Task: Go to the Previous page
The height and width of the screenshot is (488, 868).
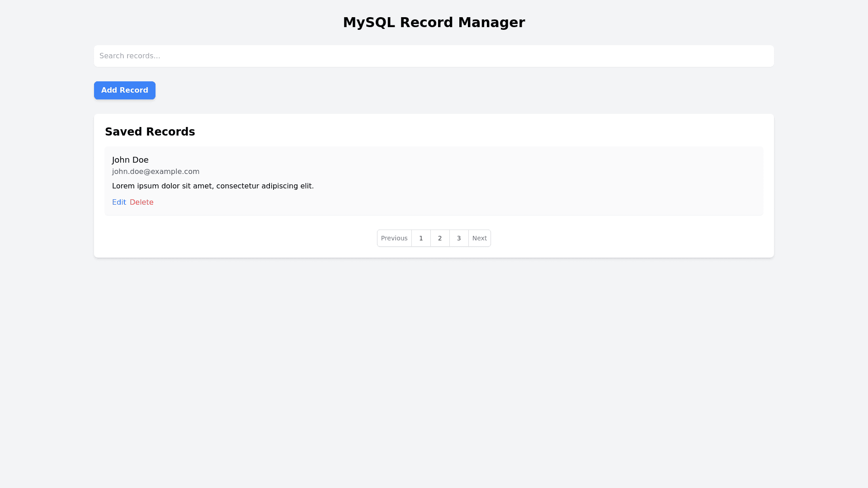Action: click(x=394, y=238)
